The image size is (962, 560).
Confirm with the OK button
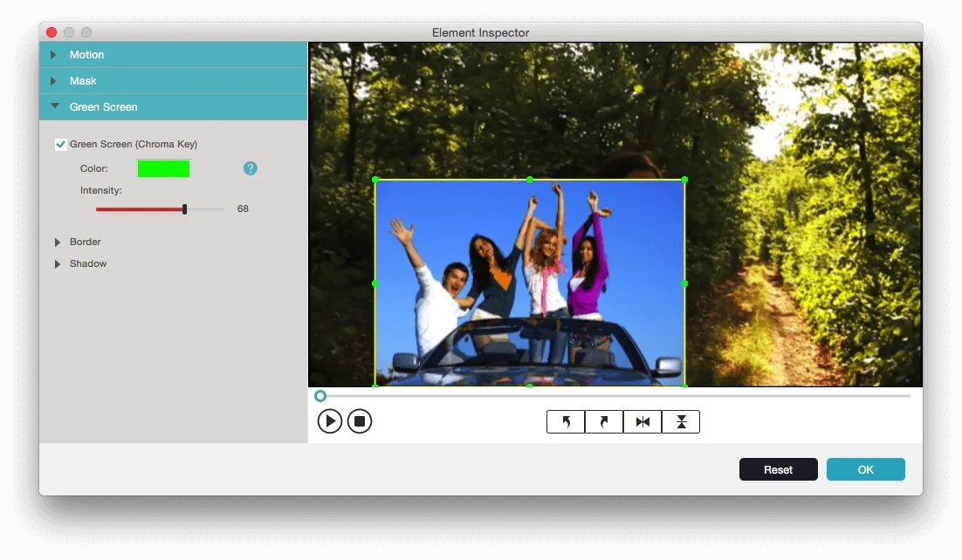click(x=865, y=469)
